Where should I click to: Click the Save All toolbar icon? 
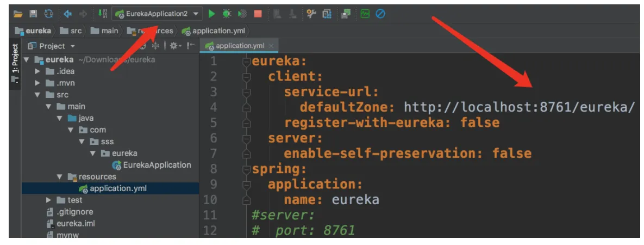tap(33, 14)
